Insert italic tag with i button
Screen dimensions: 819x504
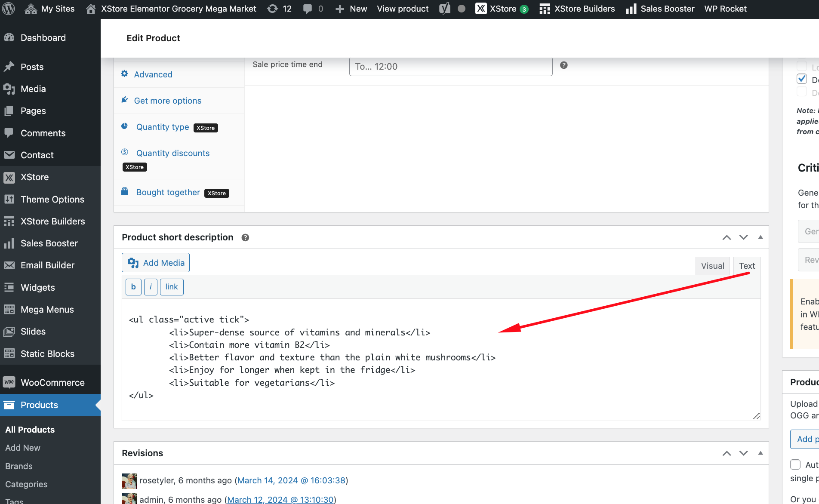[x=151, y=287]
